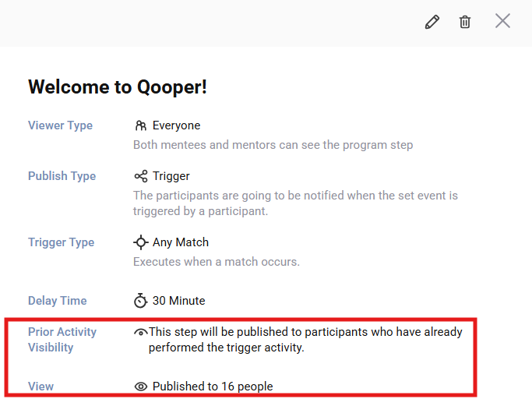Click the Any Match crosshair icon

click(x=141, y=242)
